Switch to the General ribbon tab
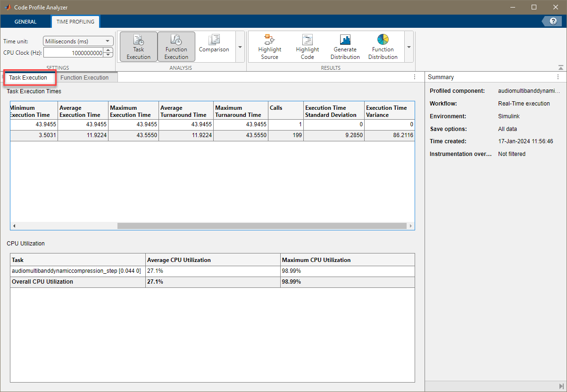This screenshot has width=567, height=392. [x=25, y=22]
